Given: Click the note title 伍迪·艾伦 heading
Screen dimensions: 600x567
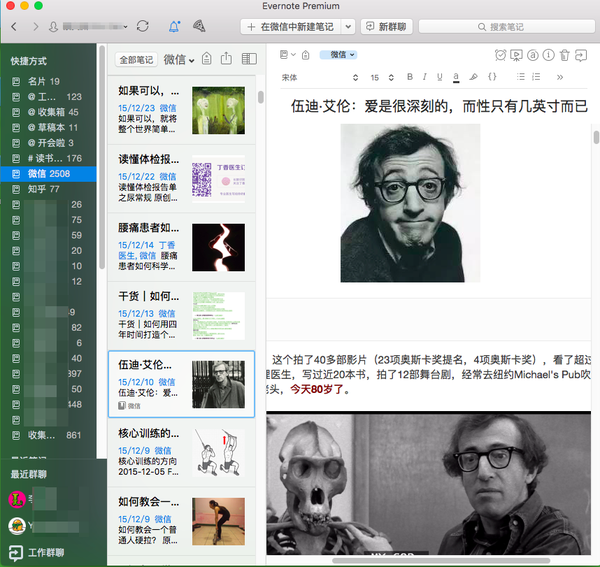Looking at the screenshot, I should coord(439,106).
